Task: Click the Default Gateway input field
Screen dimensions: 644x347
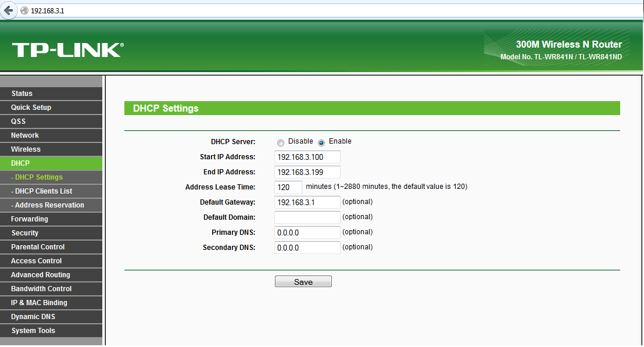Action: [307, 202]
